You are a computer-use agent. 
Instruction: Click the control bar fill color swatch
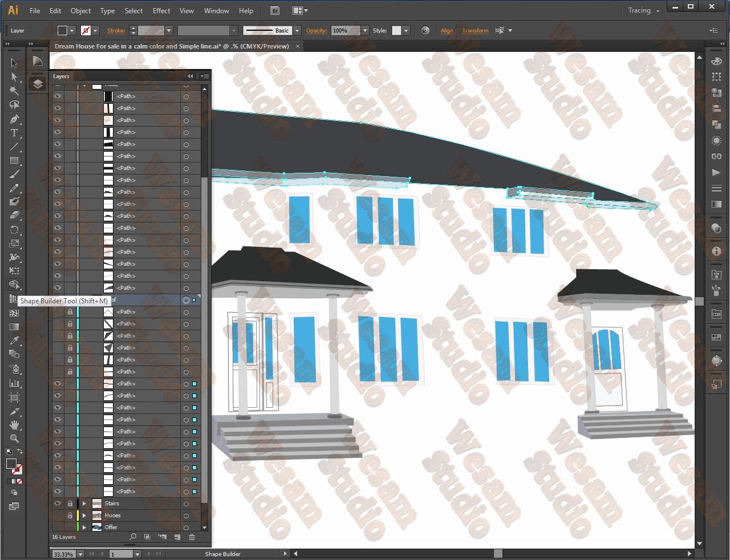click(63, 31)
